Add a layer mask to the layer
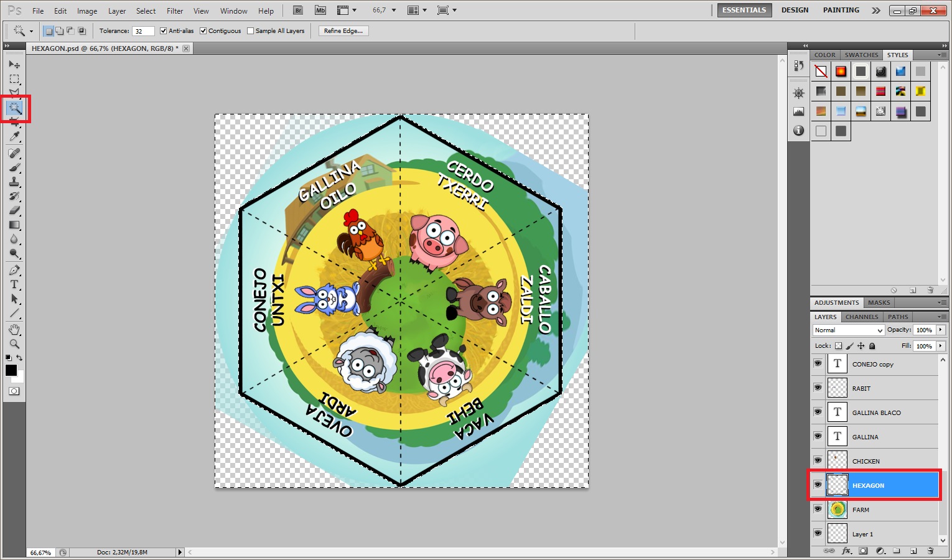This screenshot has height=560, width=952. (863, 551)
